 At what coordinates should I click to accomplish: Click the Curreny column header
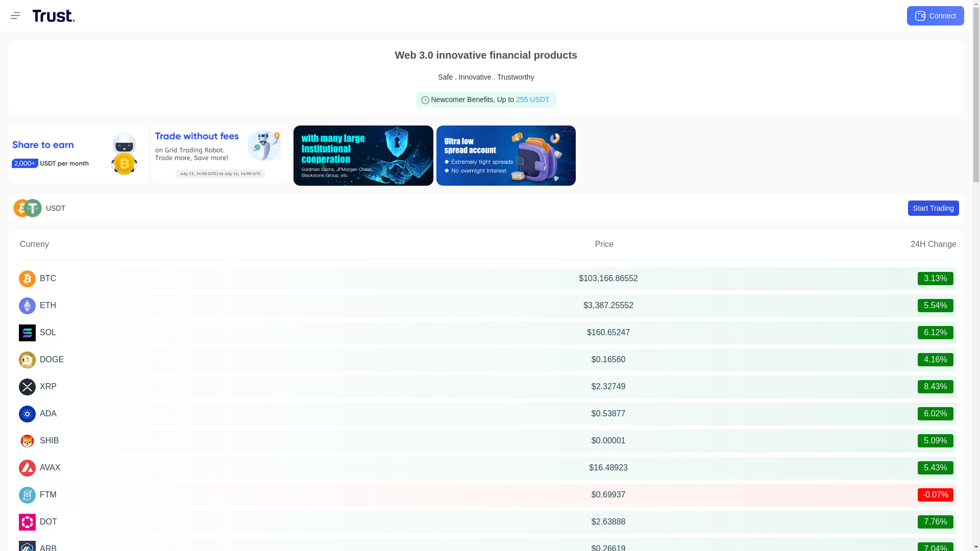tap(34, 244)
